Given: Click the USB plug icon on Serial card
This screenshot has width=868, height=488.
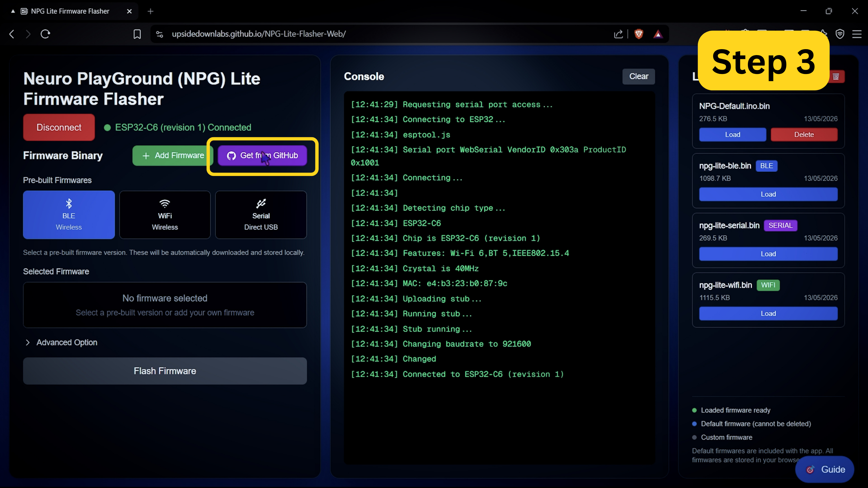Looking at the screenshot, I should pyautogui.click(x=261, y=203).
